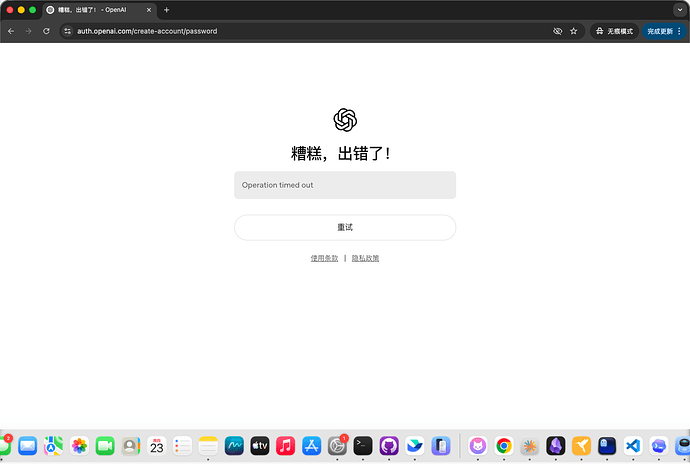Click the 糟糕,出错了! heading text

341,154
